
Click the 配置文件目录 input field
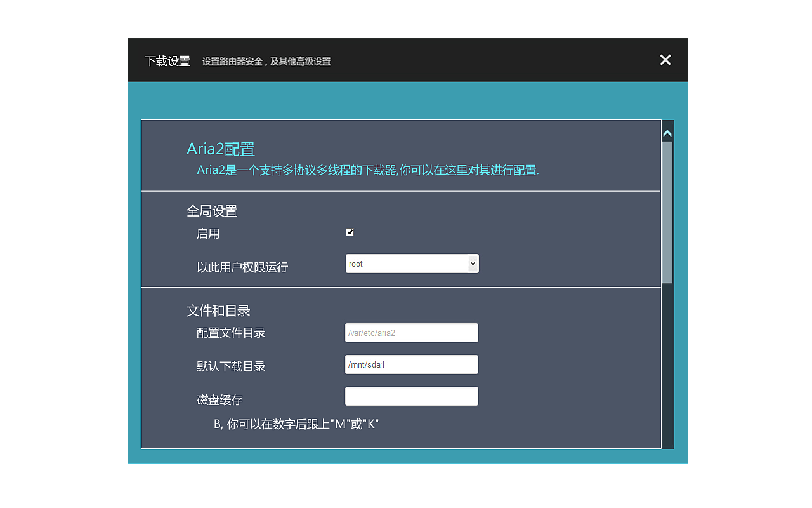(x=411, y=332)
